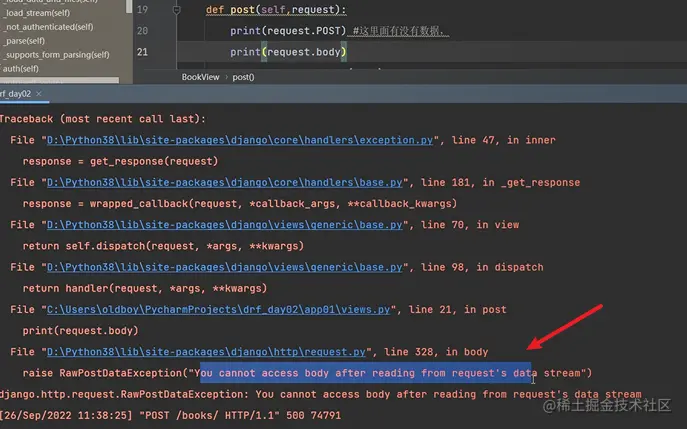Click the 'print(request.body)' traceback line in console

80,330
